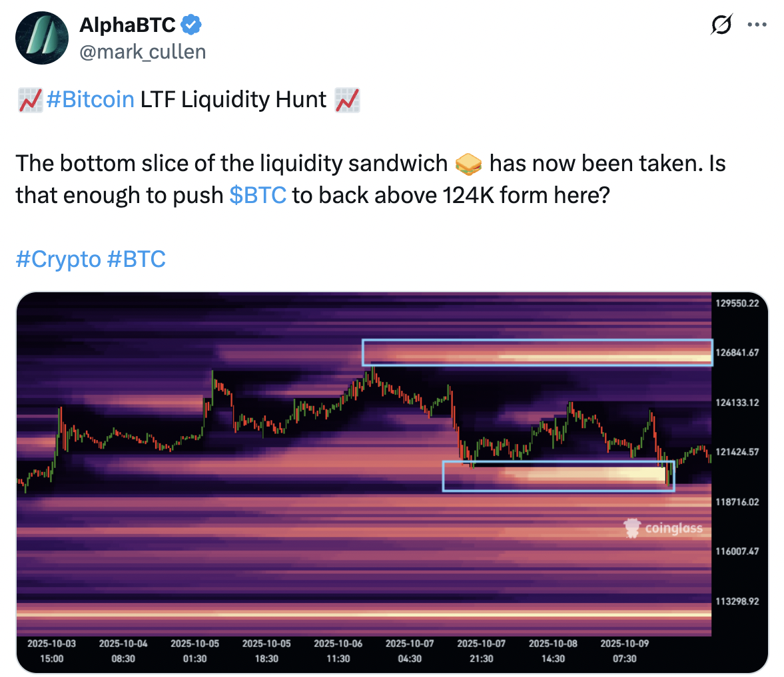Click the blue verified badge
This screenshot has width=784, height=677.
click(192, 25)
